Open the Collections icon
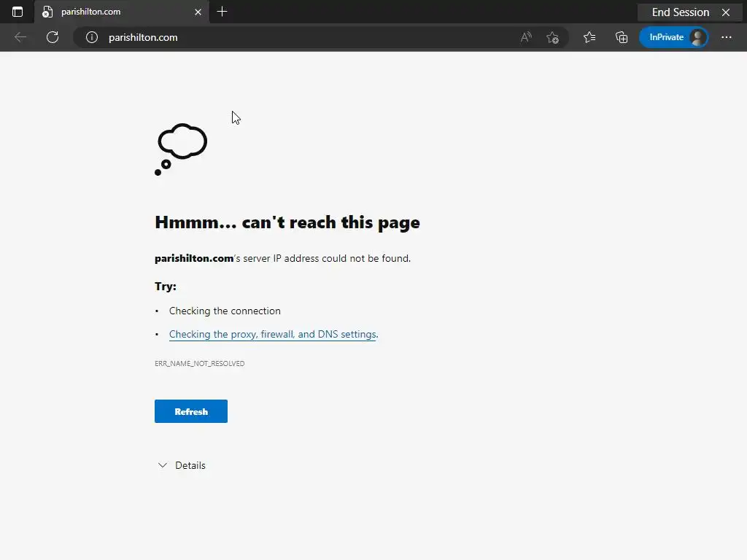This screenshot has height=560, width=747. coord(622,37)
